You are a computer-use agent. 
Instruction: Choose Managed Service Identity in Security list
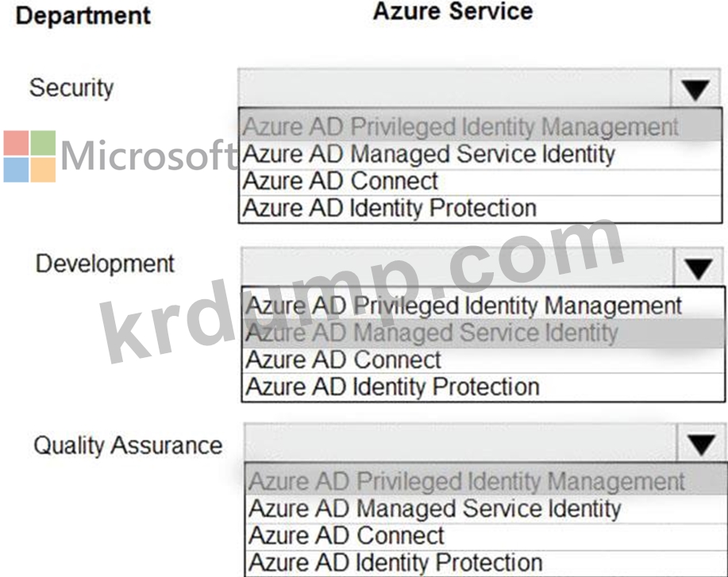pyautogui.click(x=480, y=155)
